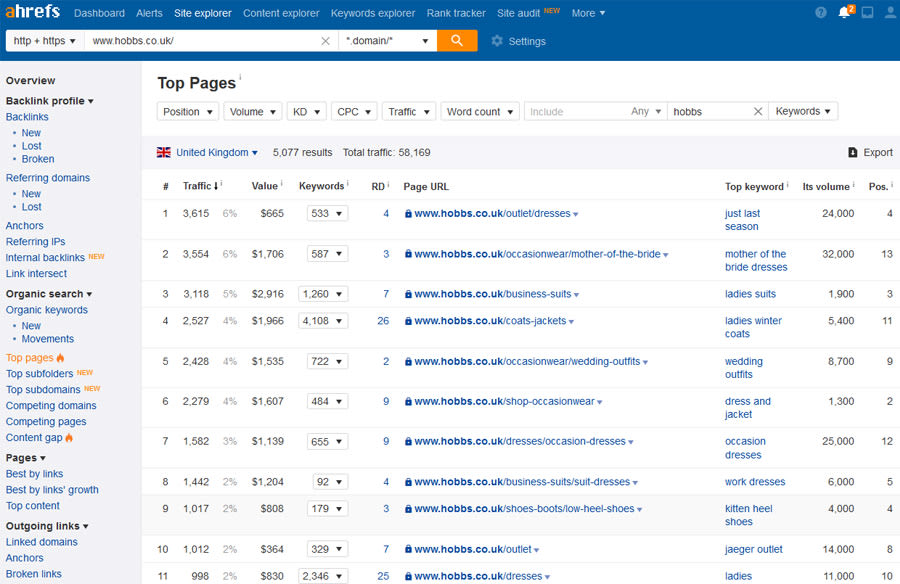Viewport: 900px width, 584px height.
Task: Collapse the Outgoing links section
Action: (x=47, y=526)
